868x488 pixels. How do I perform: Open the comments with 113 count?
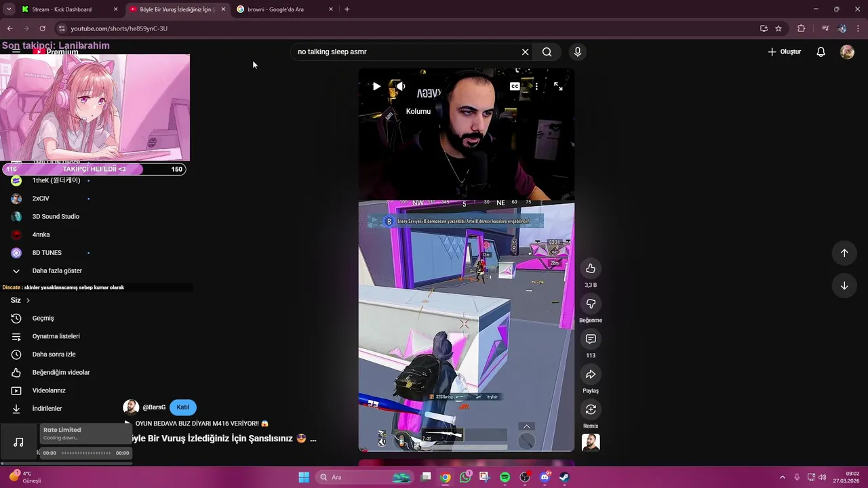(x=591, y=339)
